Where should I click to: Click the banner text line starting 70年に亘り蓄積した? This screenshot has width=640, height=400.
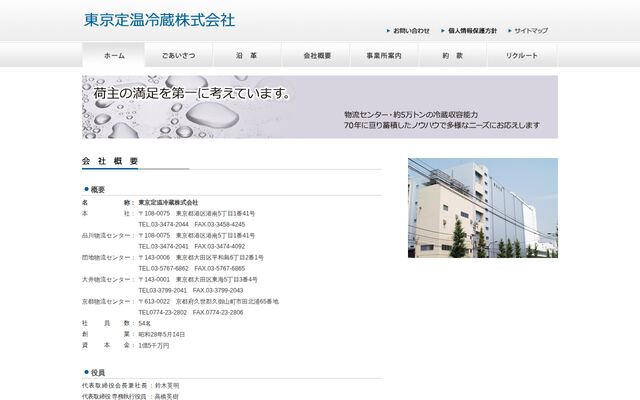tap(442, 125)
